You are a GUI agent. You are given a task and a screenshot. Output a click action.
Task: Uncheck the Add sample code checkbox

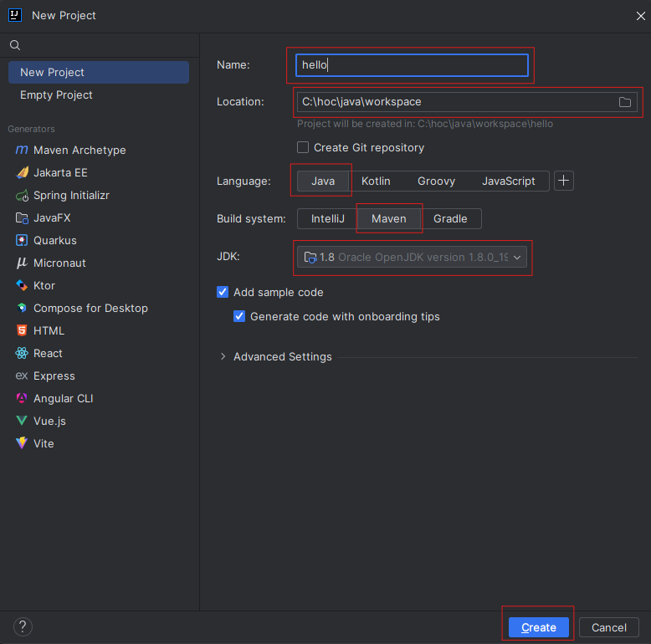[223, 293]
